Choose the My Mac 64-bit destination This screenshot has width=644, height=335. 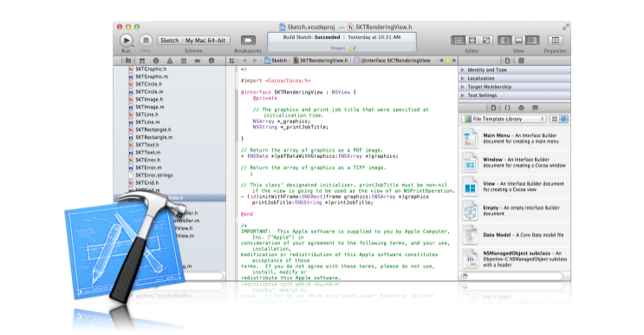205,40
